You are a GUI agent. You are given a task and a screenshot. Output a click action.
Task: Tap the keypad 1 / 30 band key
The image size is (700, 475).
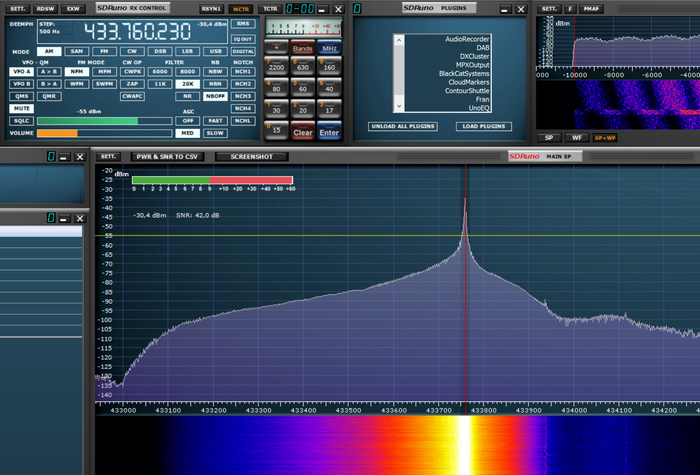pos(276,108)
